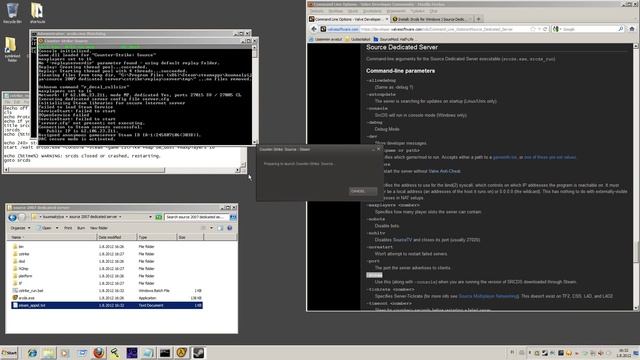
Task: Expand the Open button dropdown arrow in Explorer
Action: tap(57, 228)
